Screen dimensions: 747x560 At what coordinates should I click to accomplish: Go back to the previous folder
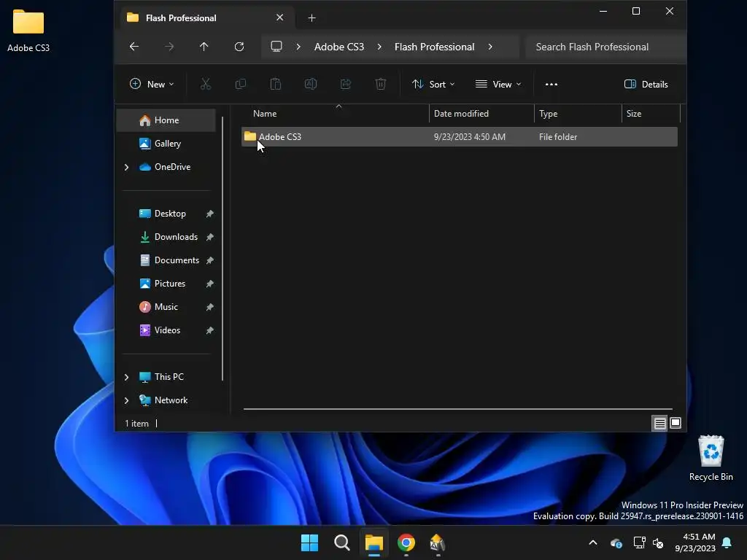(134, 46)
